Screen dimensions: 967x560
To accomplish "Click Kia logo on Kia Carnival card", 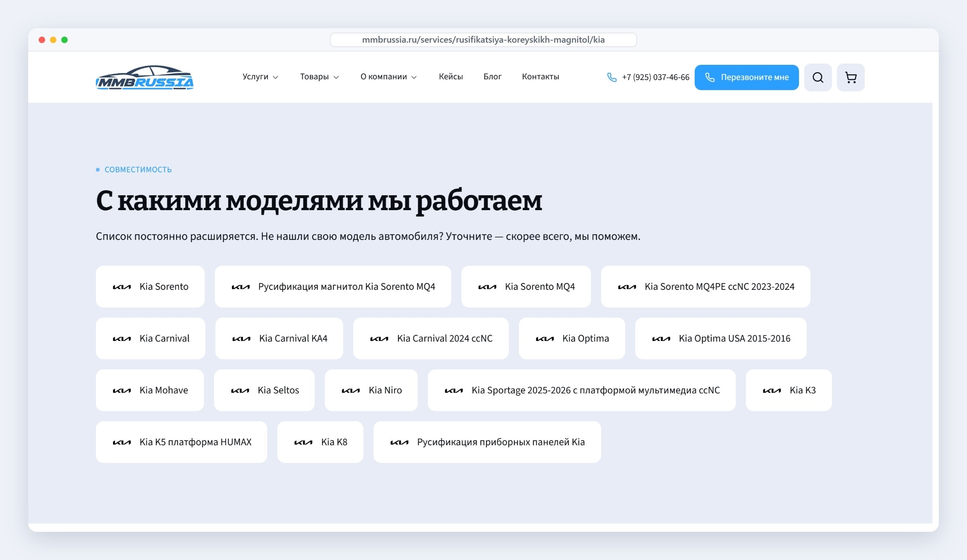I will [122, 339].
